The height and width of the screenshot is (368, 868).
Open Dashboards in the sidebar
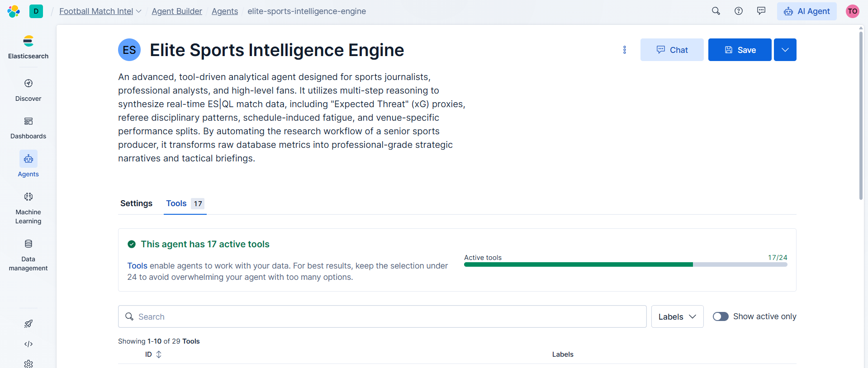pyautogui.click(x=28, y=127)
